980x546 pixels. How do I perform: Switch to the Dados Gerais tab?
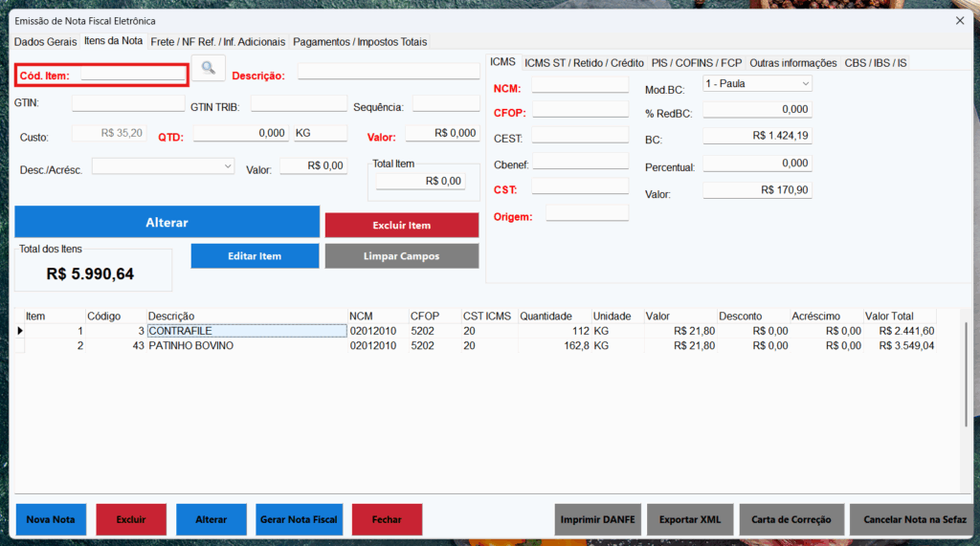(45, 42)
